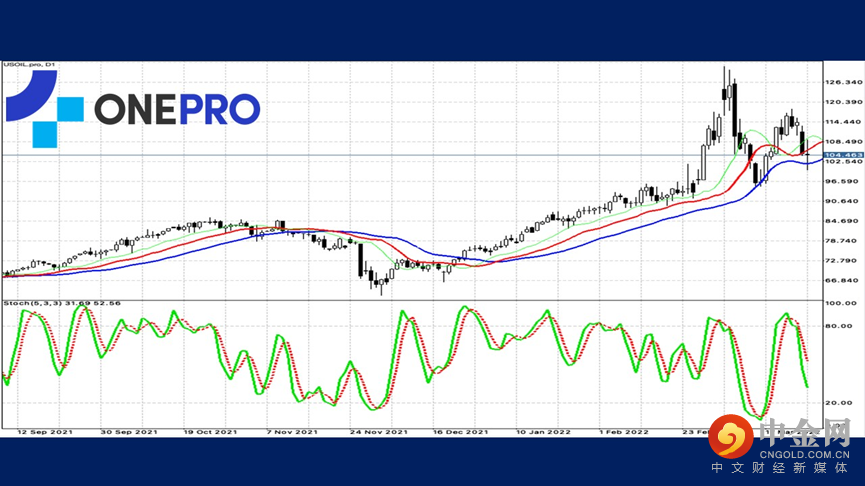Click the ONEPRO logo on the chart
Screen dimensions: 865x486
pos(132,109)
